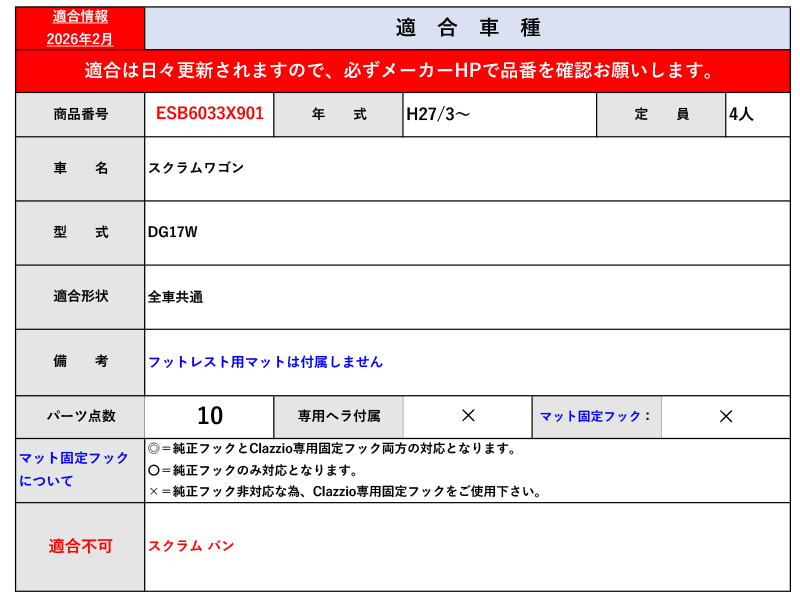Viewport: 800px width, 599px height.
Task: Select the car name スクラムワゴン
Action: coord(196,168)
